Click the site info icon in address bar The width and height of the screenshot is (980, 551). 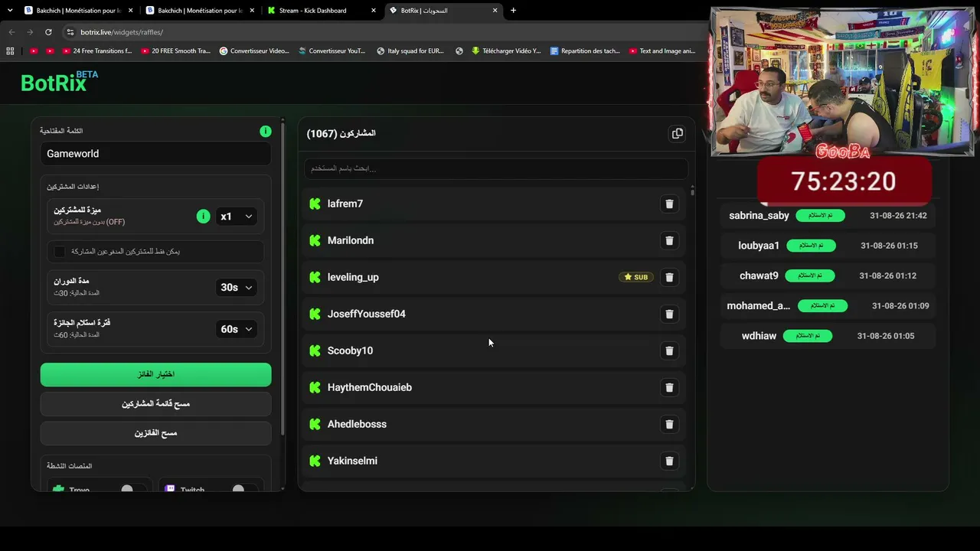pyautogui.click(x=70, y=32)
